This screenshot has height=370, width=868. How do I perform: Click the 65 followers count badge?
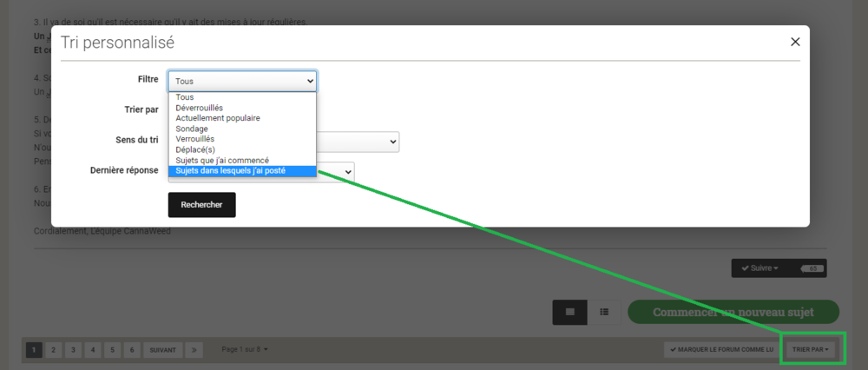(812, 268)
